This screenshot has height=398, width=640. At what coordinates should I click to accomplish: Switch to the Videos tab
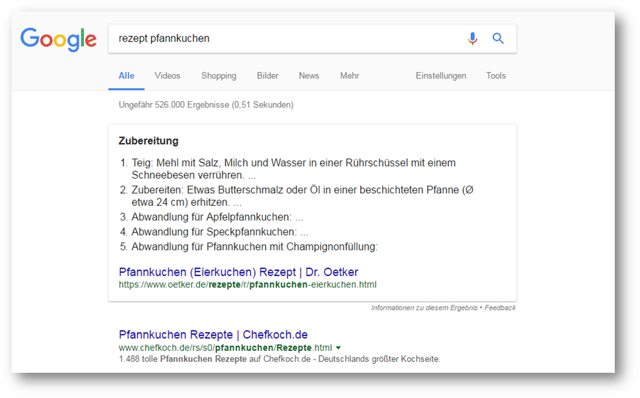tap(167, 76)
